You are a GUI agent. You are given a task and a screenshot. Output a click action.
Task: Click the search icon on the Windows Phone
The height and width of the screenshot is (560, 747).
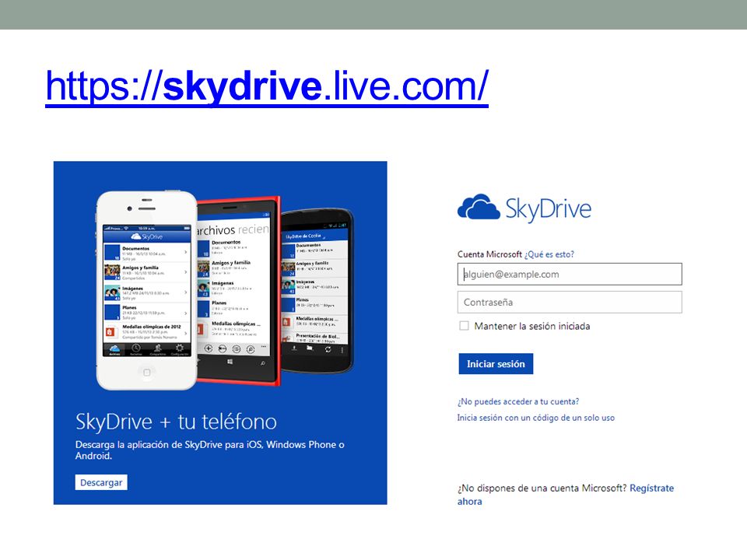coord(262,363)
